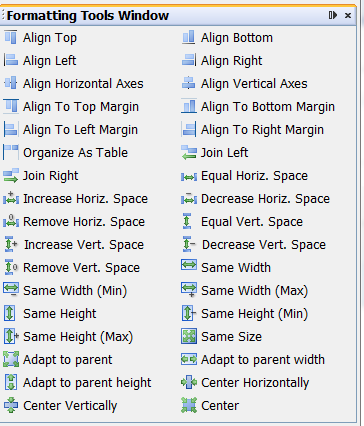Click the Remove Horiz. Space icon
364x426 pixels.
pos(11,221)
